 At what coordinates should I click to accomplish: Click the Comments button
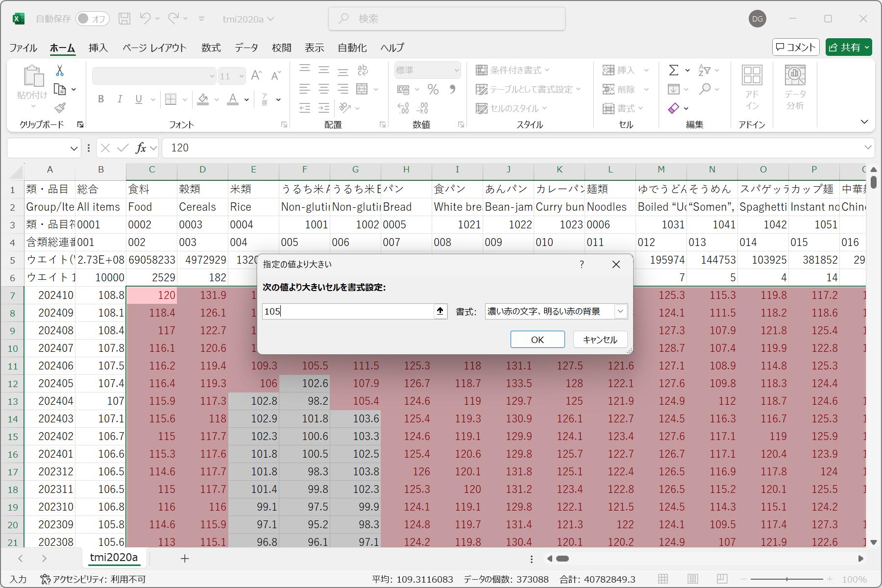(796, 47)
